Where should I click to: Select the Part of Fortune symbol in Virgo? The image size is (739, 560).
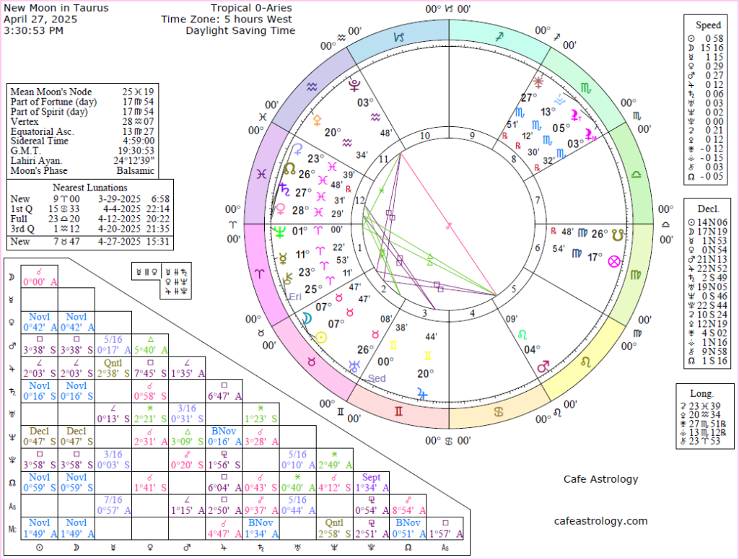[614, 262]
